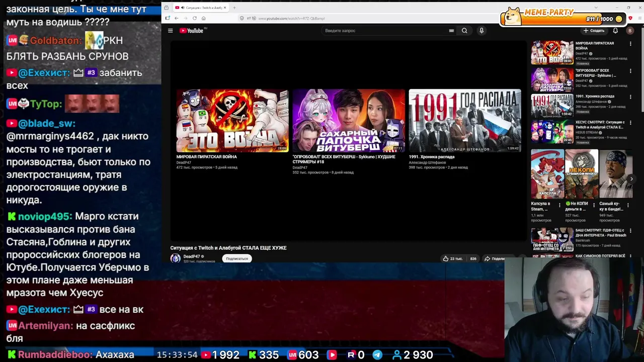Click the Telegram icon in bottom overlay
644x362 pixels.
pyautogui.click(x=377, y=355)
